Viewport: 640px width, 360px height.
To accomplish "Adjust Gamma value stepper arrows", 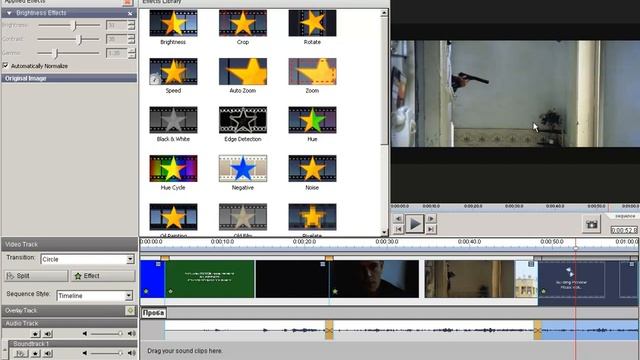I will [x=131, y=53].
